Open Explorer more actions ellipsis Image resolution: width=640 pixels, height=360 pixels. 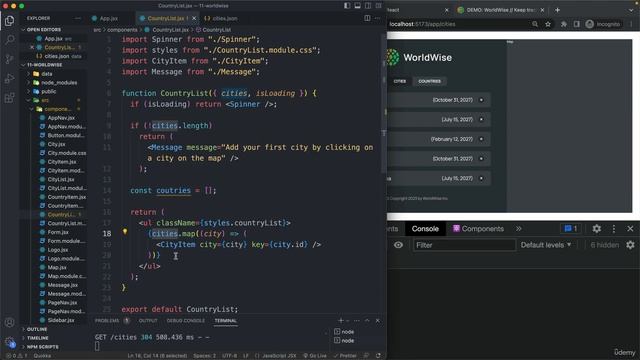coord(78,18)
